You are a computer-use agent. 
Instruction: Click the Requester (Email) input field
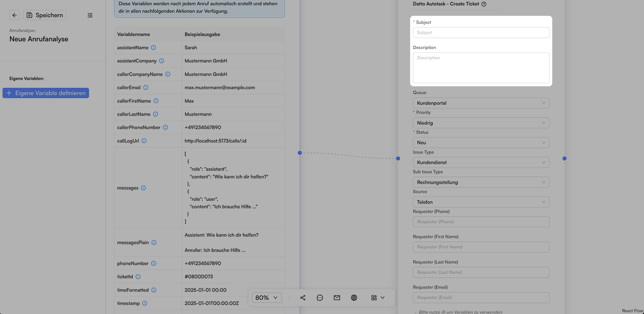(481, 297)
